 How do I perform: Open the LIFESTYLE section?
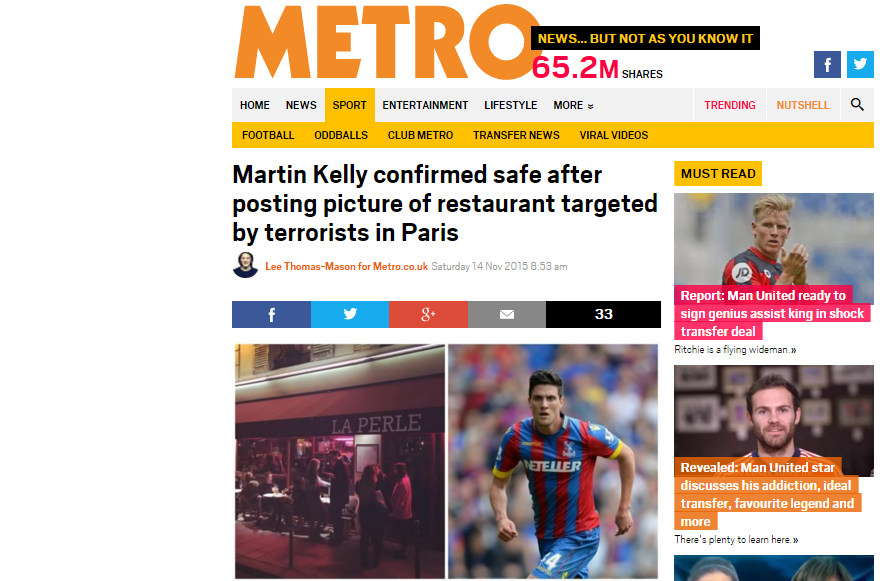pos(510,105)
